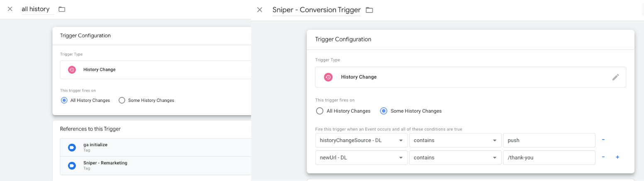Screen dimensions: 644x181
Task: Click the folder icon next to 'all history'
Action: click(62, 9)
